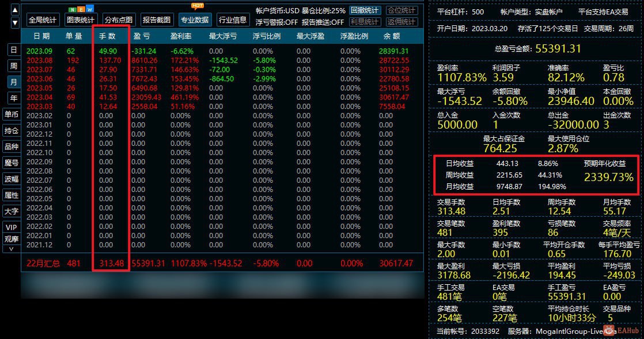
Task: Select the 2023.04 row date cell
Action: point(39,97)
